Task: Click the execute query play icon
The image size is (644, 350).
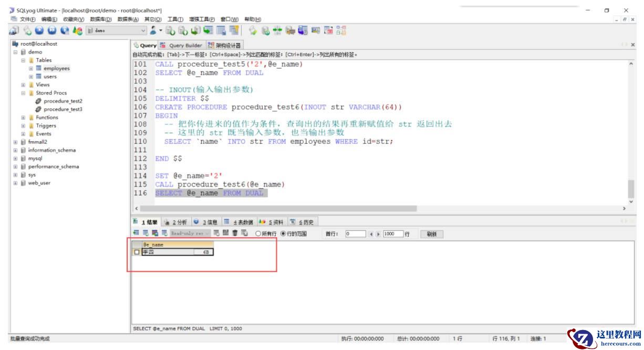Action: [x=39, y=31]
